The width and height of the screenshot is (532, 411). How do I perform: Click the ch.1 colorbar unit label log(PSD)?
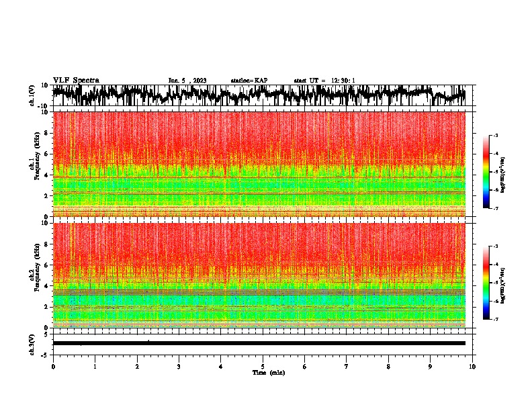click(x=503, y=175)
